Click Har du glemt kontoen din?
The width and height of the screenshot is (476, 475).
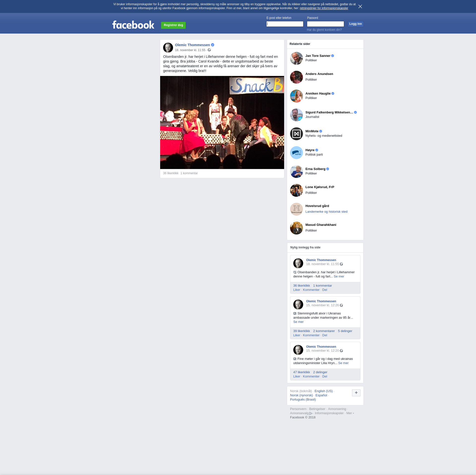click(324, 30)
